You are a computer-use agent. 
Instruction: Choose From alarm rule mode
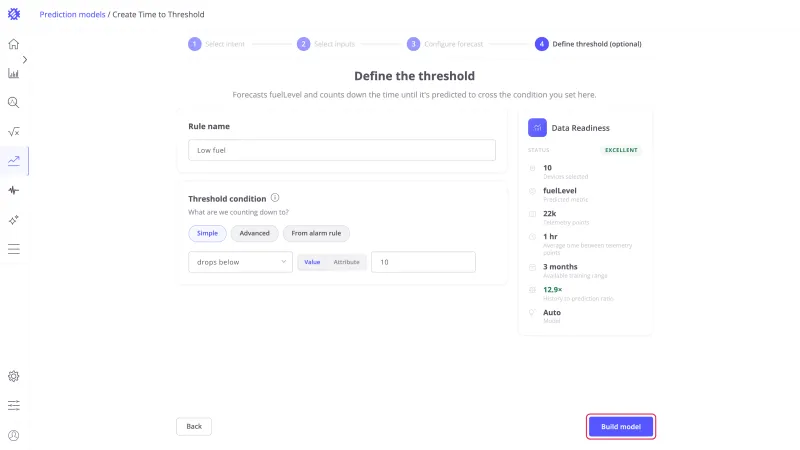pos(316,233)
